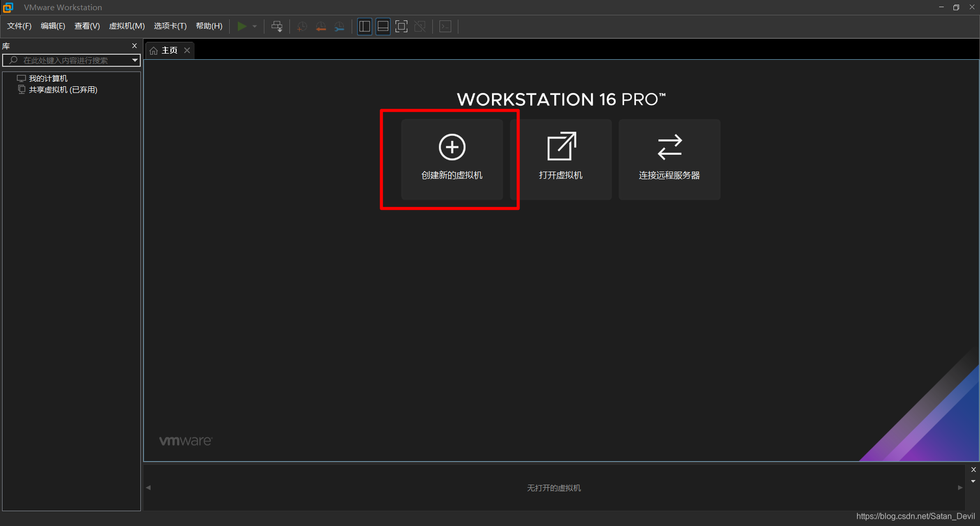Image resolution: width=980 pixels, height=526 pixels.
Task: Expand the power options dropdown arrow
Action: 255,27
